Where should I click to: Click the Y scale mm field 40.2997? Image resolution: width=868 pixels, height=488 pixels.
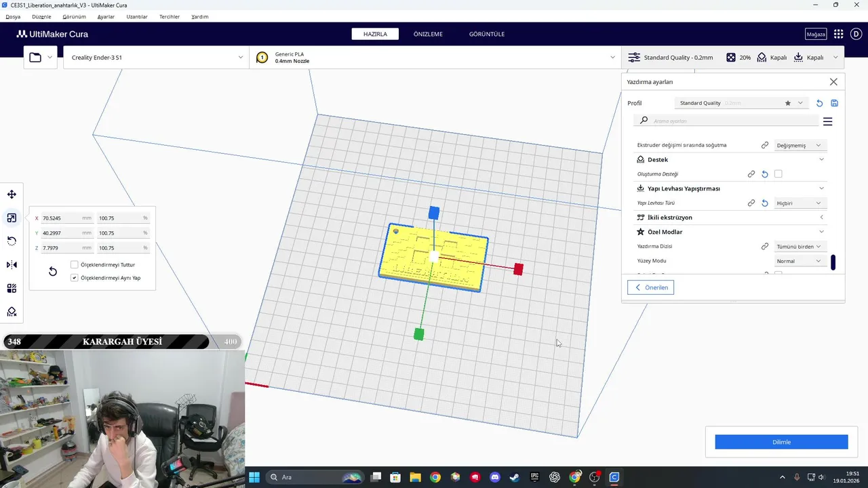pos(68,233)
